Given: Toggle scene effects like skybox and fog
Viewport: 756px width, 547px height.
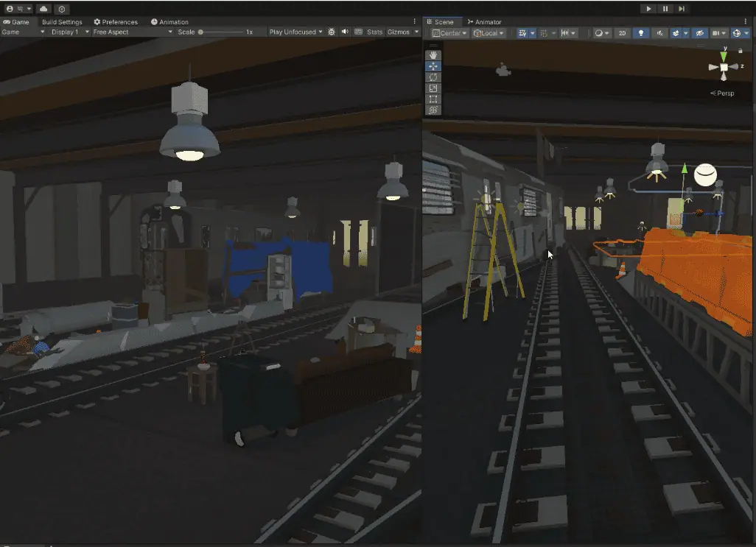Looking at the screenshot, I should click(676, 33).
